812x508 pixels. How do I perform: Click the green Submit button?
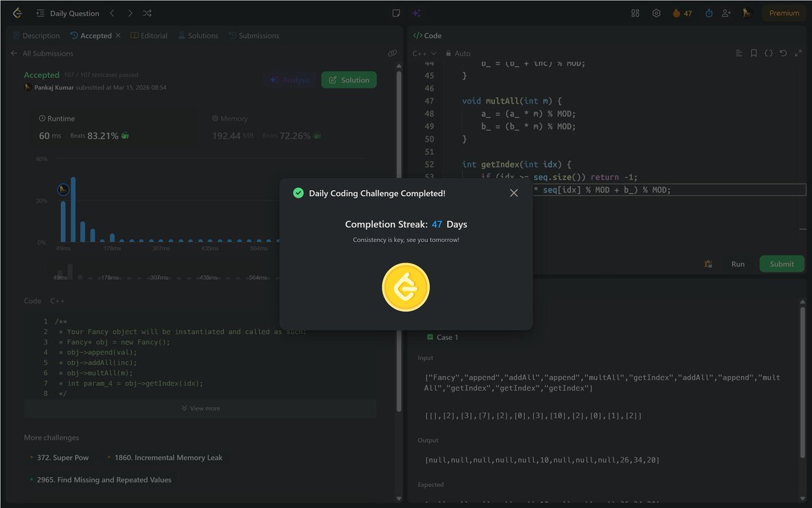pyautogui.click(x=782, y=264)
